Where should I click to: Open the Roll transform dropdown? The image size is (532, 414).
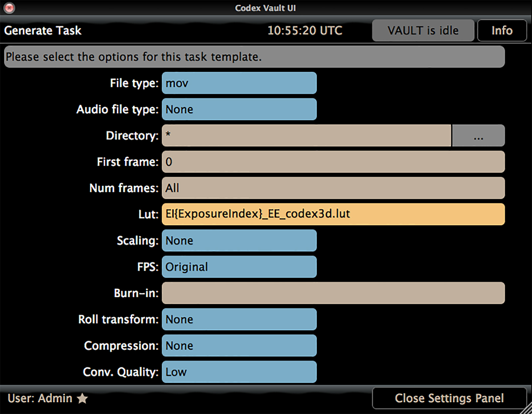239,319
